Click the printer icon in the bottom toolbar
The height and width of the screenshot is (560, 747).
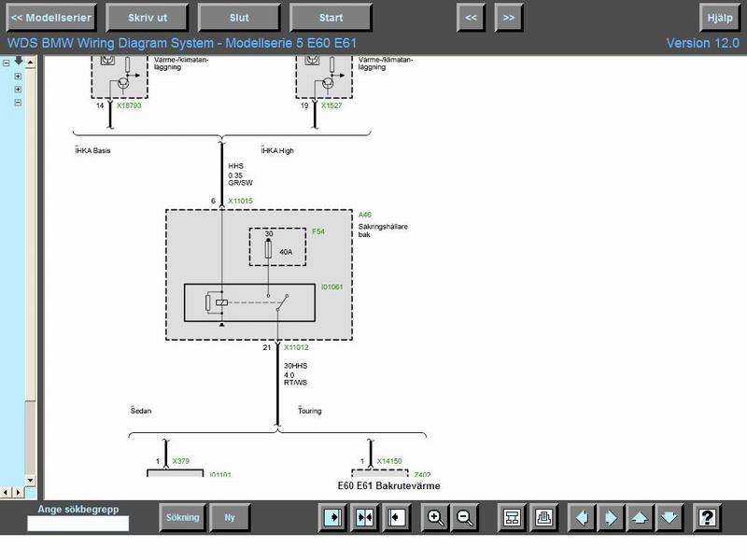(544, 517)
